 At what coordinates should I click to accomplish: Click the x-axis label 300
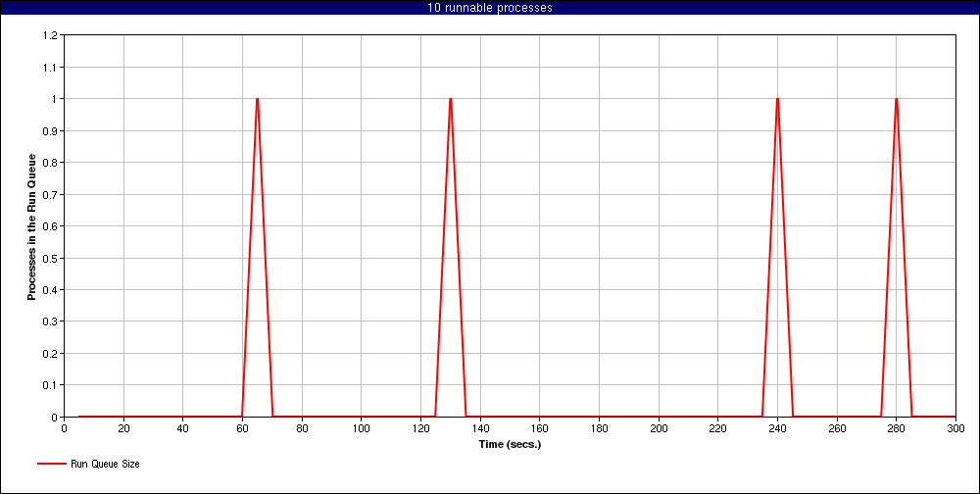point(955,428)
